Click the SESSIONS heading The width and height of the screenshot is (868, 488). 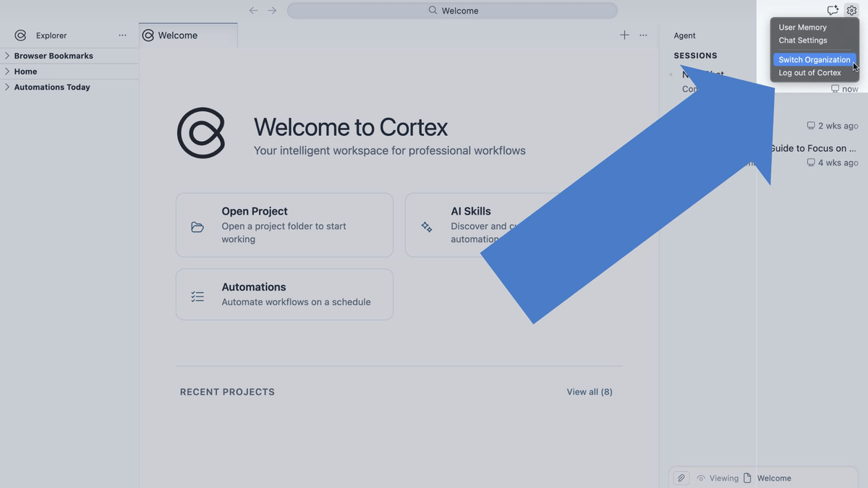(x=695, y=56)
